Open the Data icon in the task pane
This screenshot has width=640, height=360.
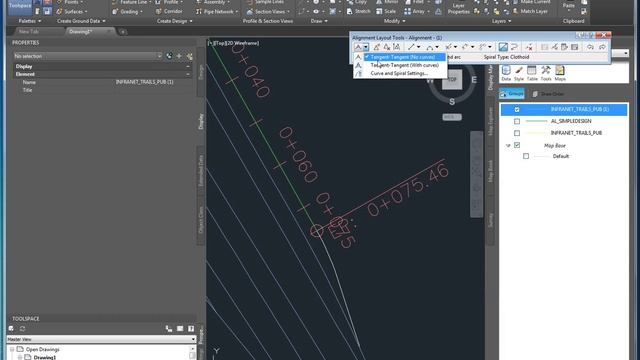(x=506, y=73)
